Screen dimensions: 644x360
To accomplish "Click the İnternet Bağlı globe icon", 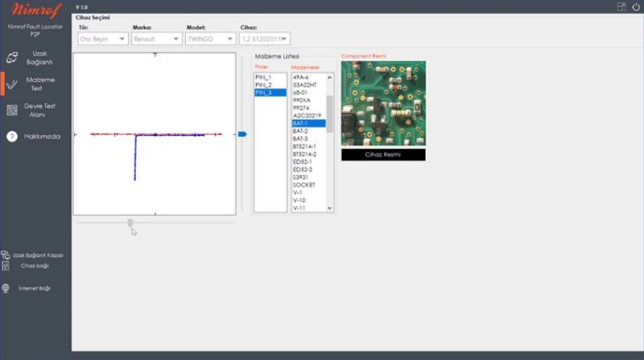I will (x=5, y=288).
